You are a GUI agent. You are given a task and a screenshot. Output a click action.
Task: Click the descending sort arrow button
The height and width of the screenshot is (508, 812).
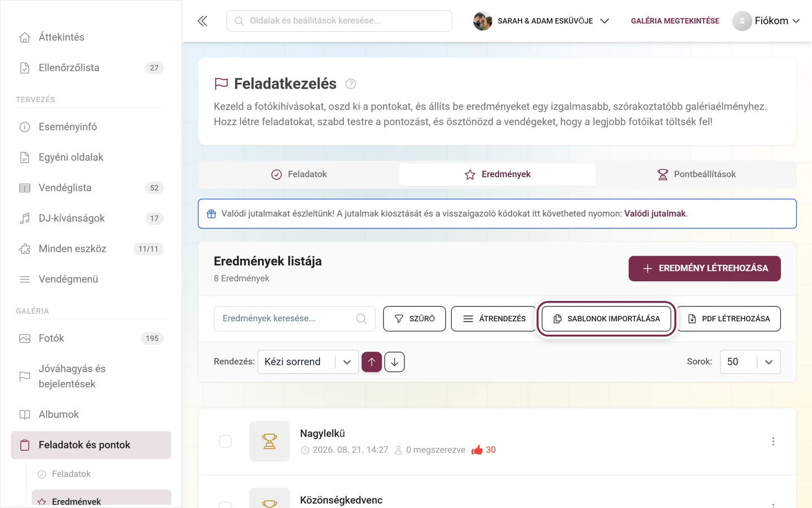click(x=395, y=362)
